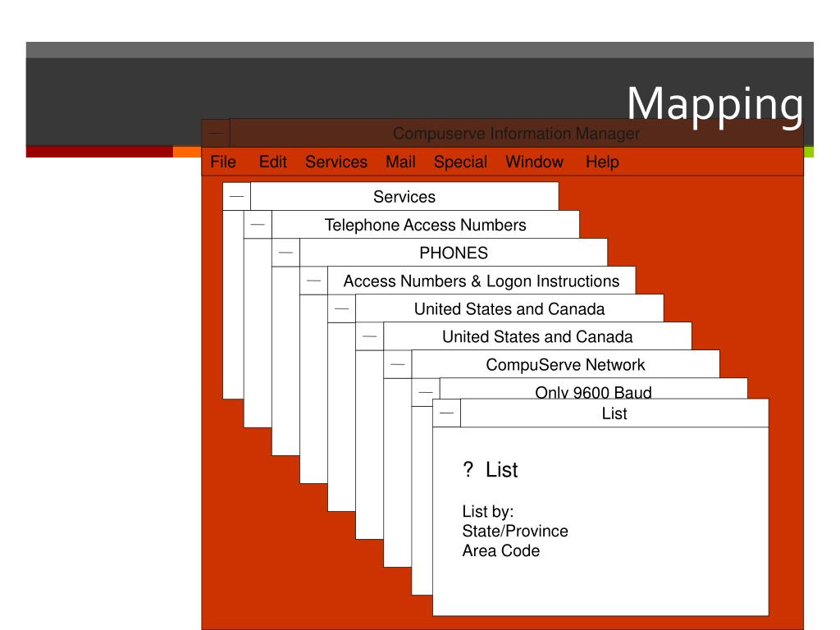
Task: Click control-menu box of Telephone Access Numbers window
Action: pyautogui.click(x=258, y=225)
